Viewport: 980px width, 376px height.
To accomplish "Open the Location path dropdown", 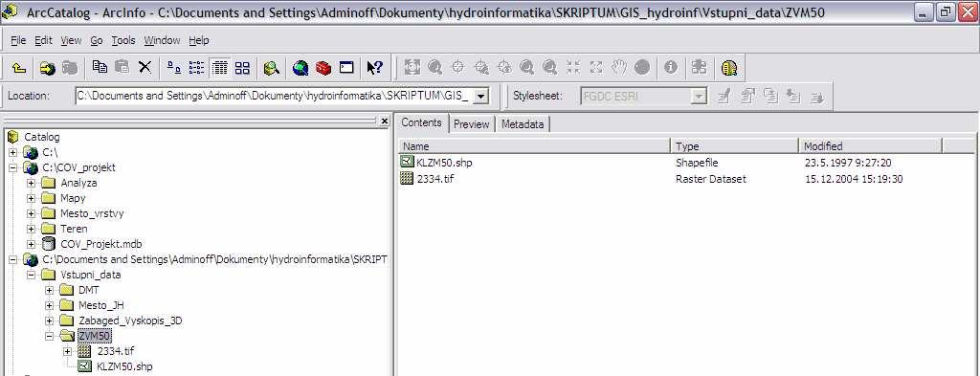I will pos(480,97).
